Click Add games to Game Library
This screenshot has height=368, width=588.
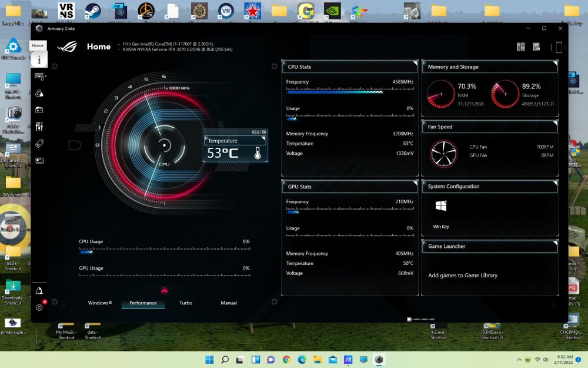pyautogui.click(x=463, y=276)
